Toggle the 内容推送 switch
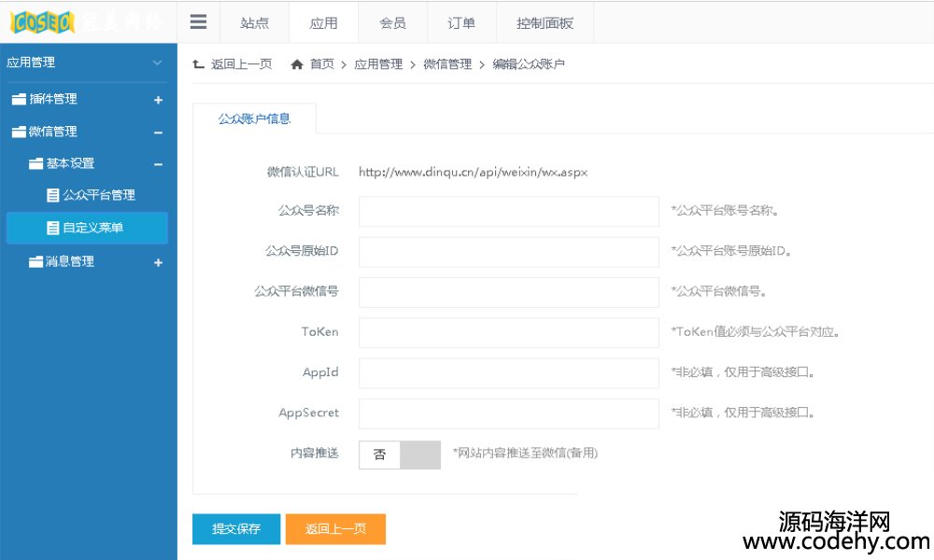This screenshot has height=560, width=934. tap(400, 455)
